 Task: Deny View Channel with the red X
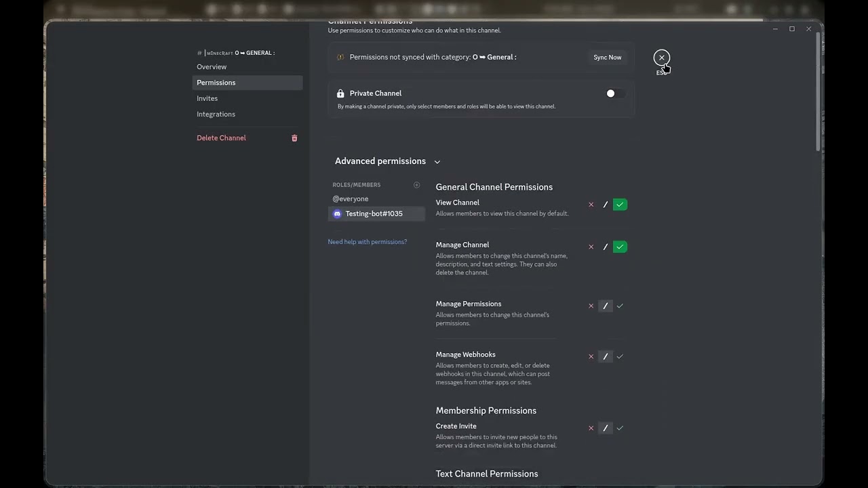pyautogui.click(x=591, y=204)
